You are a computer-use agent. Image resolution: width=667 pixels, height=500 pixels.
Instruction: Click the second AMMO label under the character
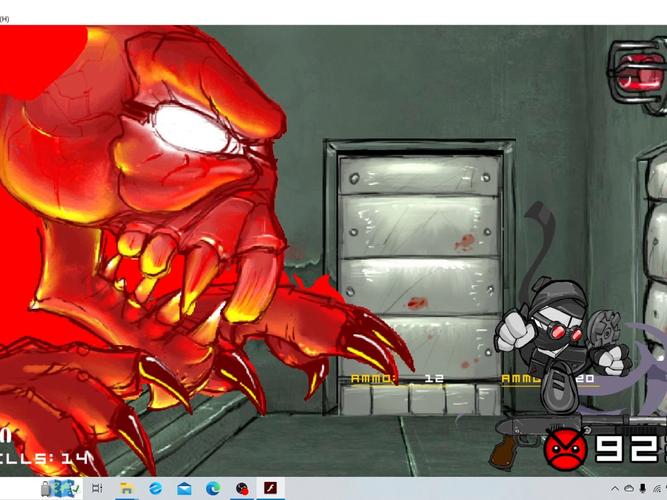(x=522, y=379)
